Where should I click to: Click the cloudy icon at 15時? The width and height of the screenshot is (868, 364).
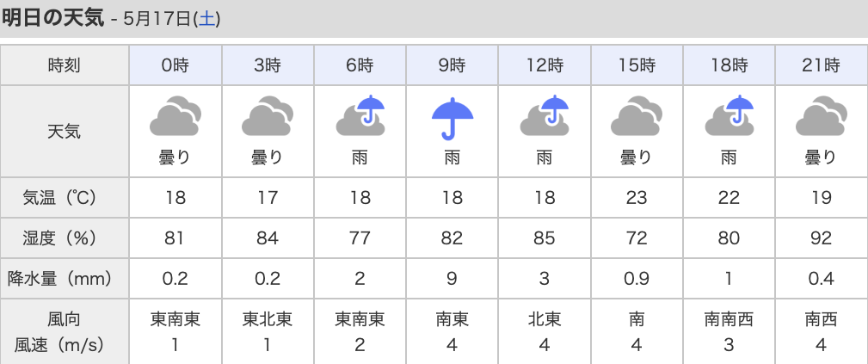click(x=637, y=116)
